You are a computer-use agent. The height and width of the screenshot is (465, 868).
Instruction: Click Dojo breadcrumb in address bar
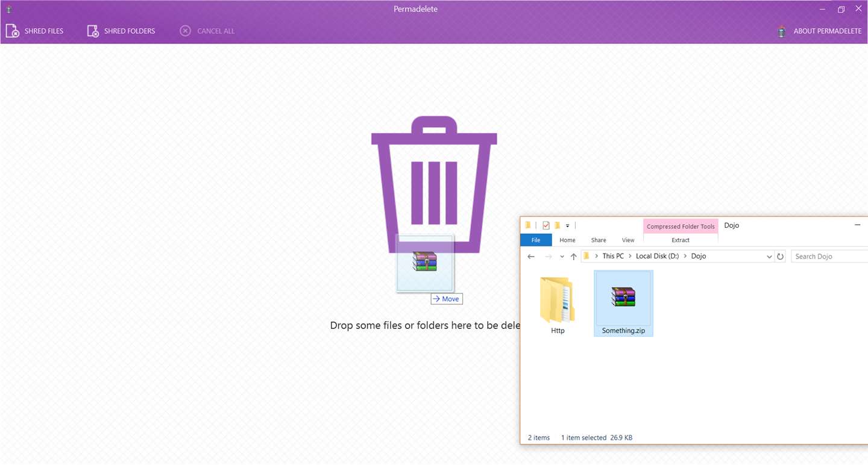coord(698,256)
